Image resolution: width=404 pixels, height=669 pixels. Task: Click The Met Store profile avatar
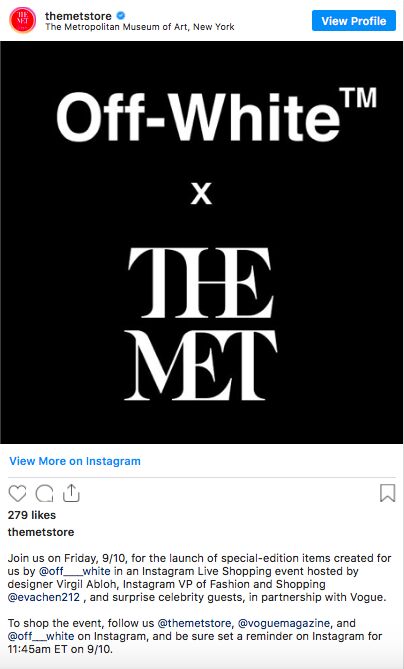point(23,20)
